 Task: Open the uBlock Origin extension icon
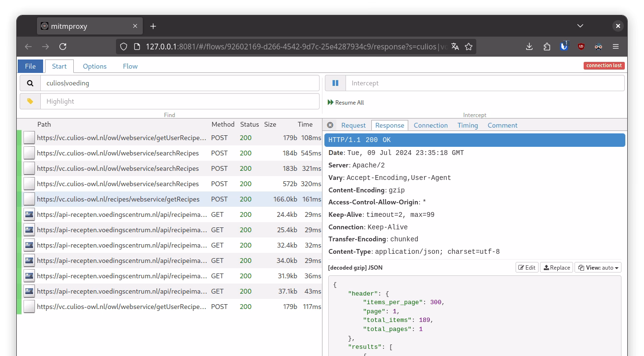coord(581,47)
